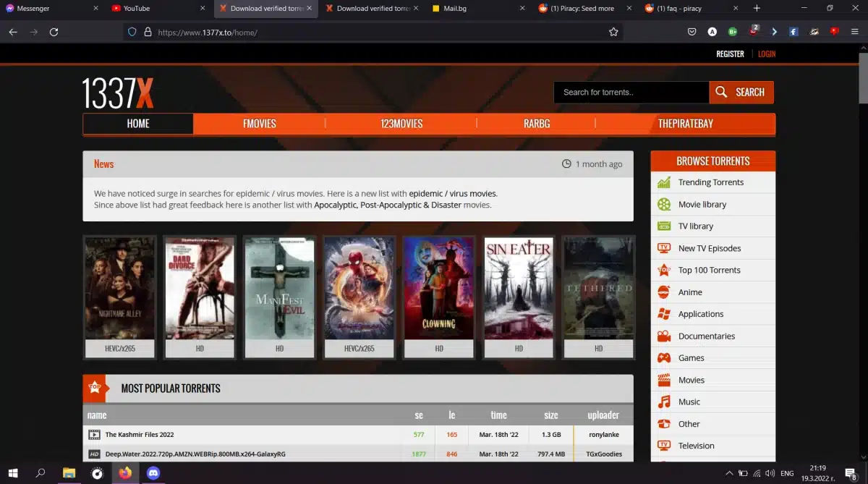Switch to the YouTube tab
Screen dimensions: 868x484
[158, 8]
